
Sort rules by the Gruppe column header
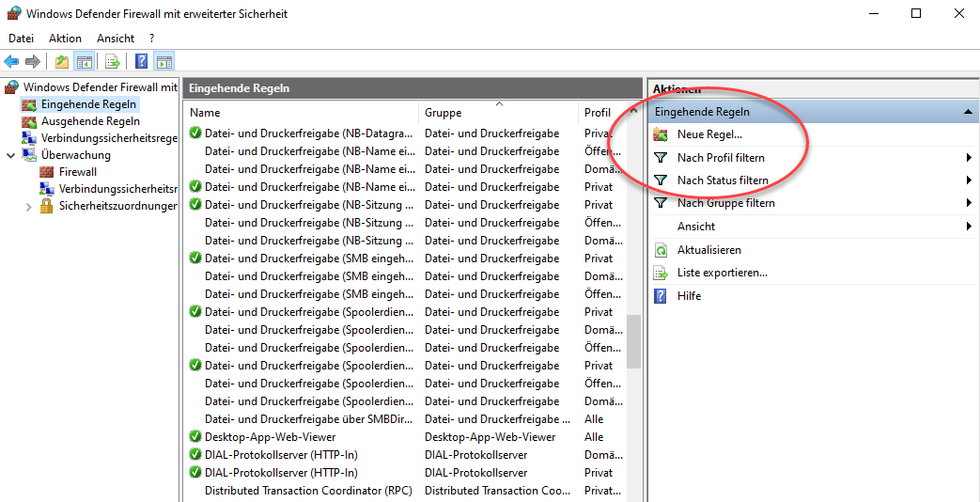tap(499, 113)
